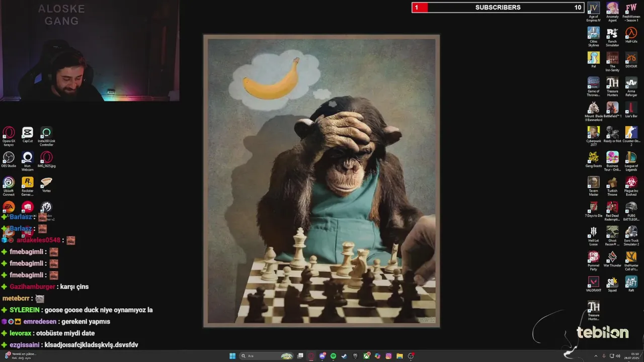This screenshot has height=362, width=644.
Task: Open File Explorer from the taskbar
Action: (399, 356)
